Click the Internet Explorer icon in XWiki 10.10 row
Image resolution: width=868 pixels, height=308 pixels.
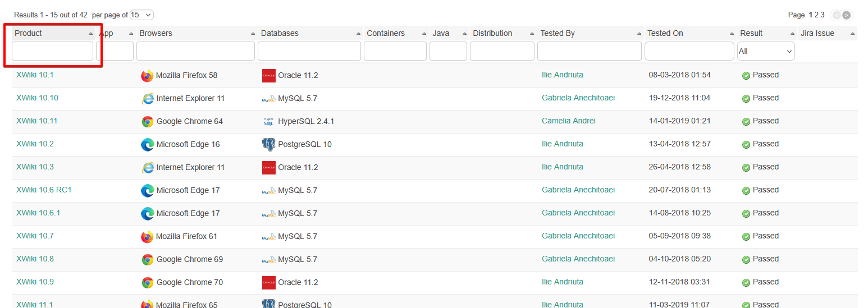click(148, 99)
